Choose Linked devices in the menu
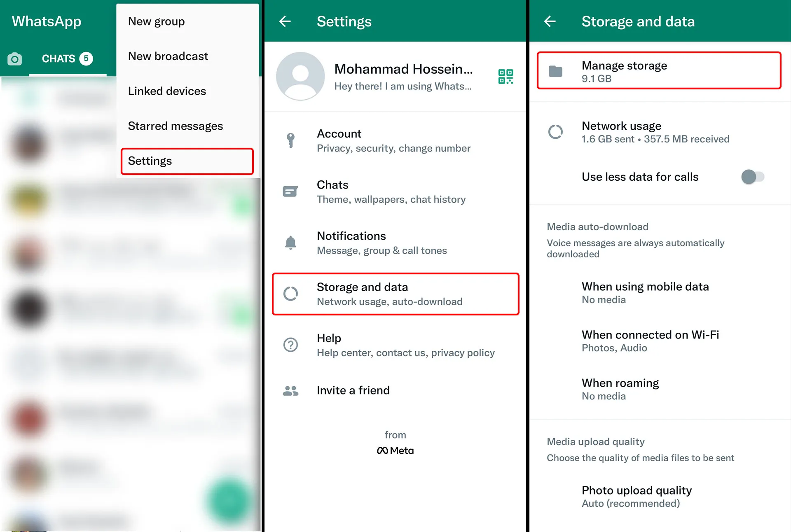The image size is (791, 532). 167,91
